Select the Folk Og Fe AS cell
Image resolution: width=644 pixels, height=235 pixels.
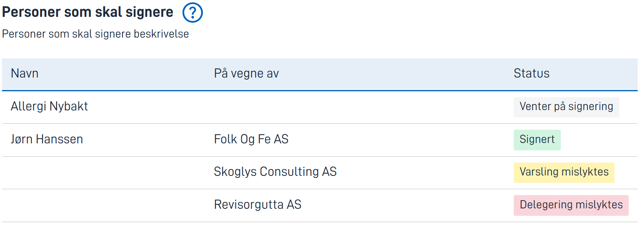[x=251, y=139]
